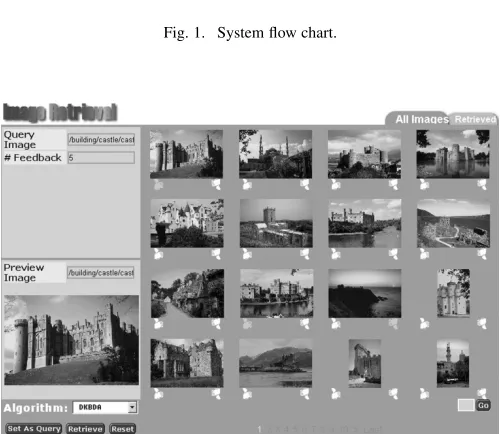
Task: Thumbs-down the dark coastal cliff image
Action: [394, 324]
